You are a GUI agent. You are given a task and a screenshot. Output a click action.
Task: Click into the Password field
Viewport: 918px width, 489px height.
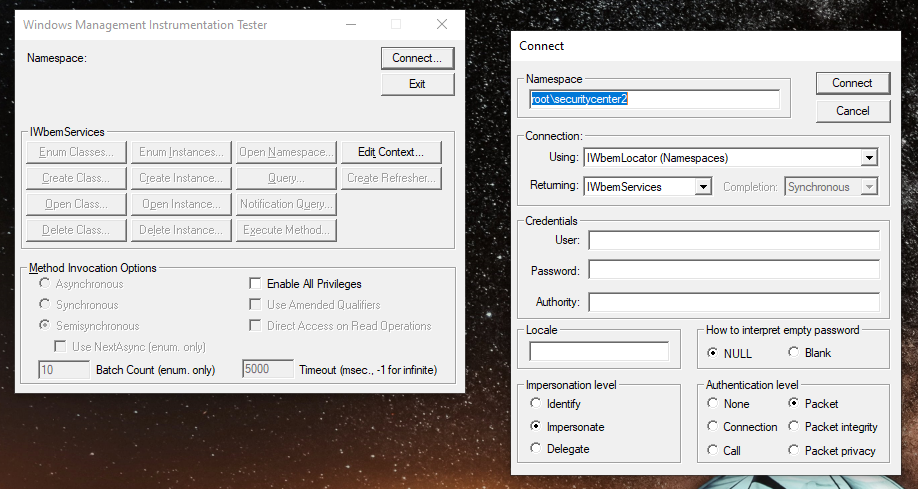coord(733,271)
